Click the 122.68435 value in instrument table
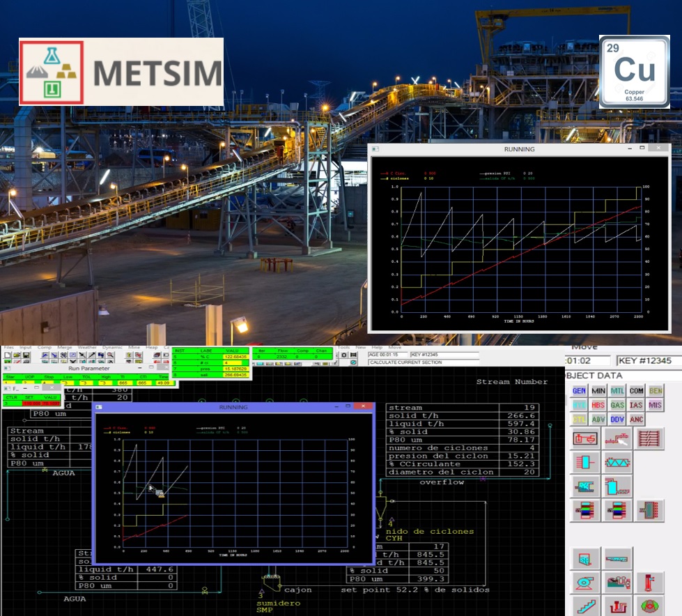The width and height of the screenshot is (682, 616). 235,357
